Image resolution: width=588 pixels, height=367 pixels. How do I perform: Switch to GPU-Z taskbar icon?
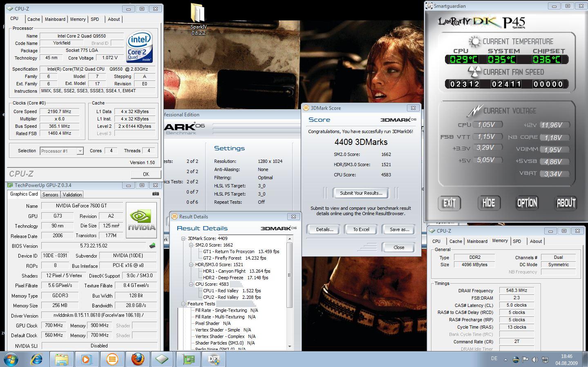pyautogui.click(x=188, y=359)
